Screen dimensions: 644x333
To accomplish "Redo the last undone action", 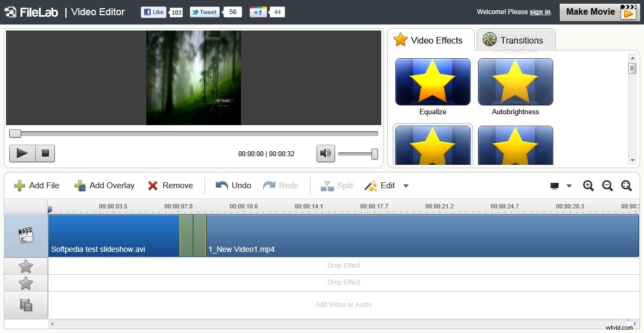I will click(281, 186).
